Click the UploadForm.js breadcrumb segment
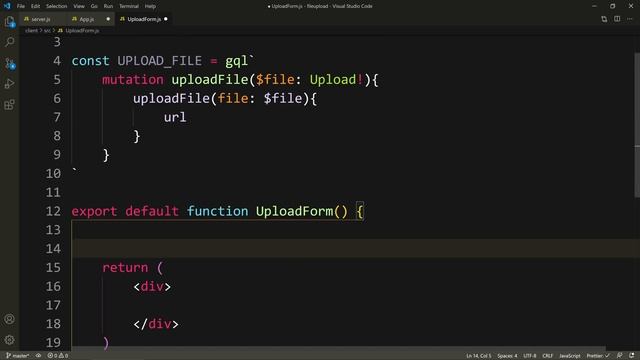 [82, 31]
